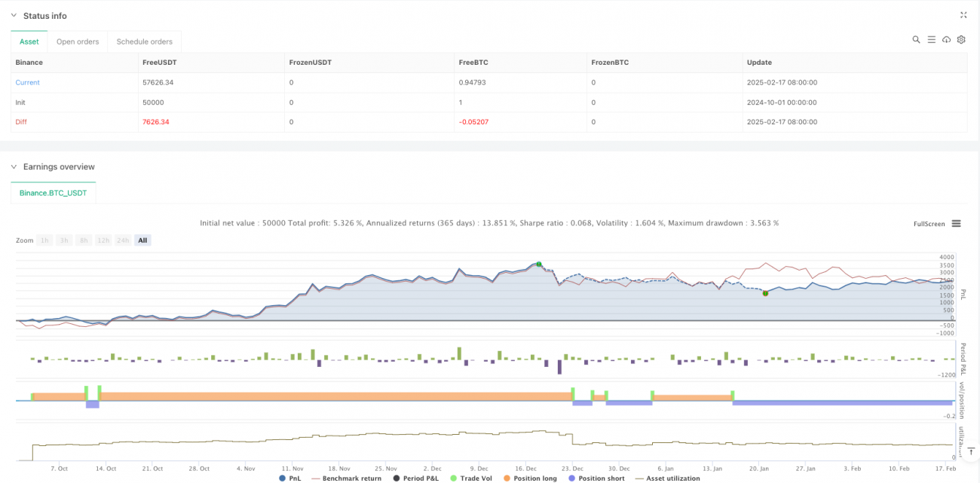Select the All zoom range button
The image size is (980, 483).
(x=142, y=240)
